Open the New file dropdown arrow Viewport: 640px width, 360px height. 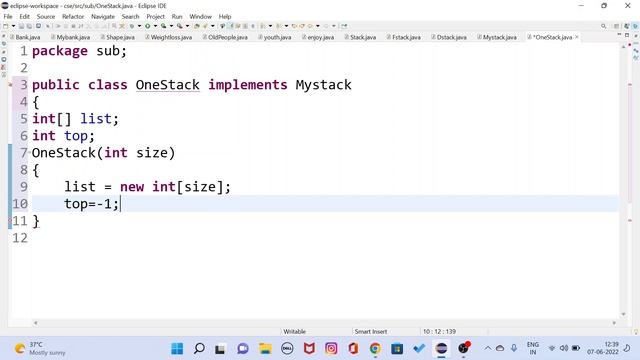[13, 26]
